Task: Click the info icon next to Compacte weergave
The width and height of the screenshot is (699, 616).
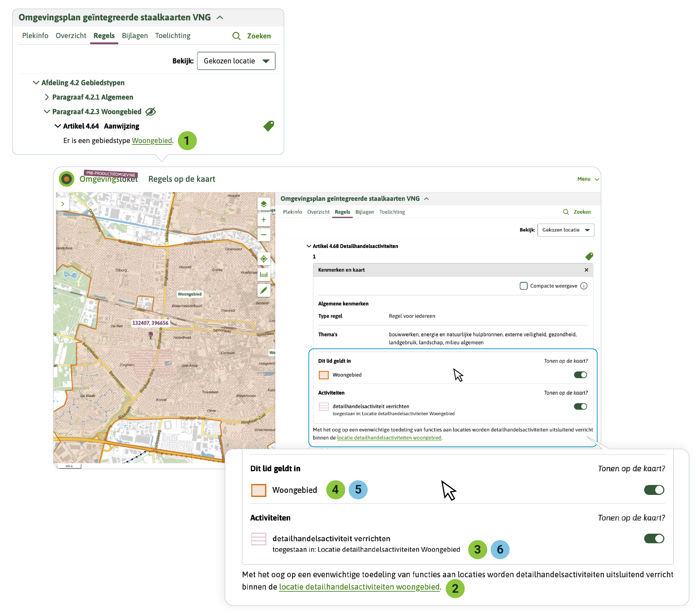Action: (x=584, y=286)
